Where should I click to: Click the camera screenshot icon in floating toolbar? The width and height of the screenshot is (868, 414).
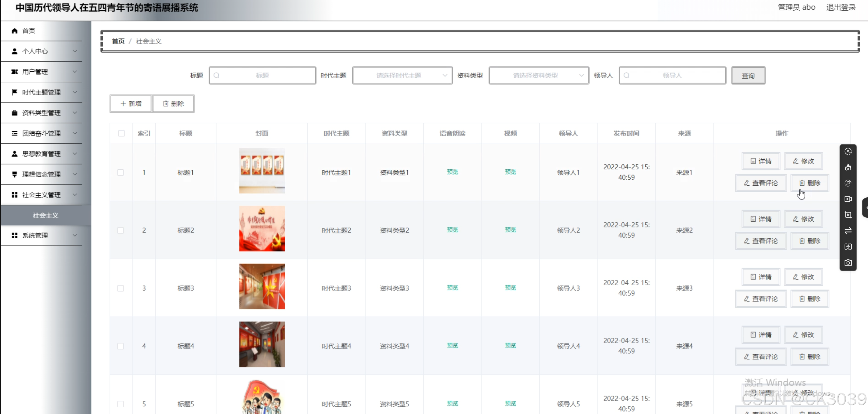848,262
